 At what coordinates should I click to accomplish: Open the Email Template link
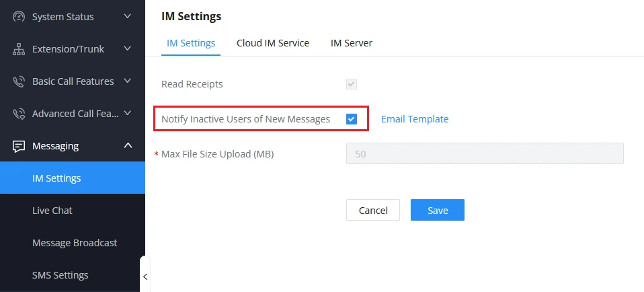415,119
